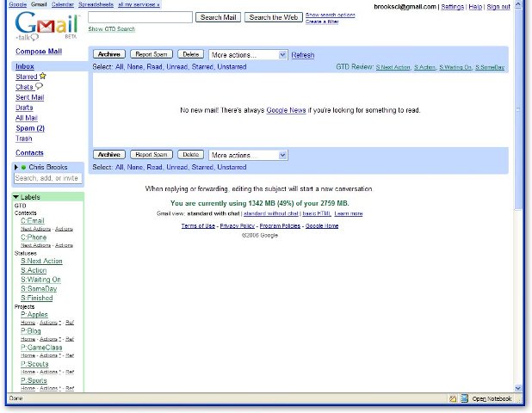The image size is (532, 413).
Task: Click the Search the Web button
Action: (274, 17)
